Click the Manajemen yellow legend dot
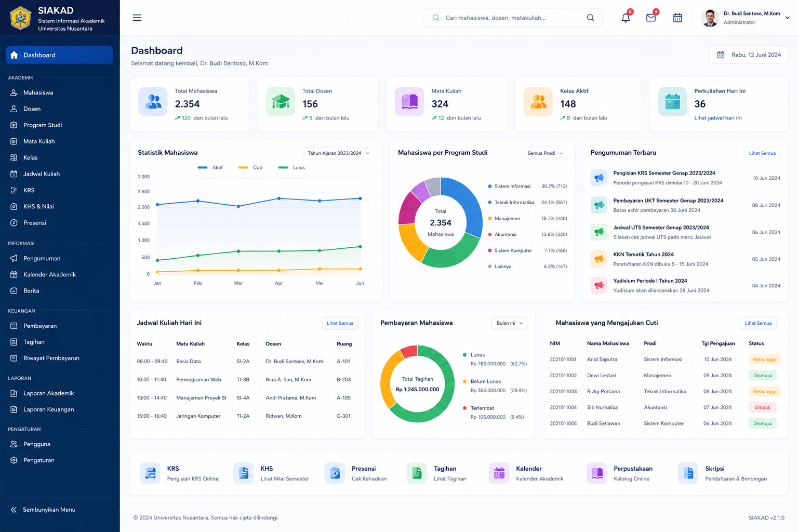Viewport: 798px width, 532px height. 490,218
